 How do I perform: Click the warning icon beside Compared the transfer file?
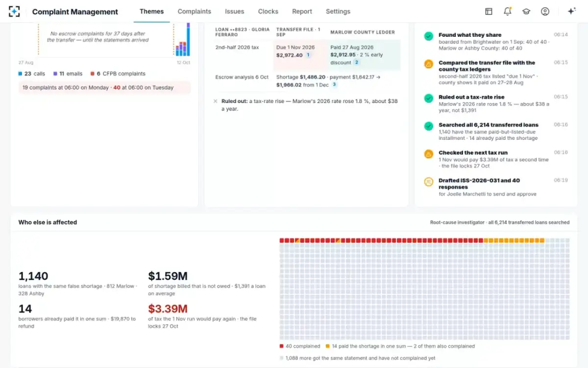429,64
